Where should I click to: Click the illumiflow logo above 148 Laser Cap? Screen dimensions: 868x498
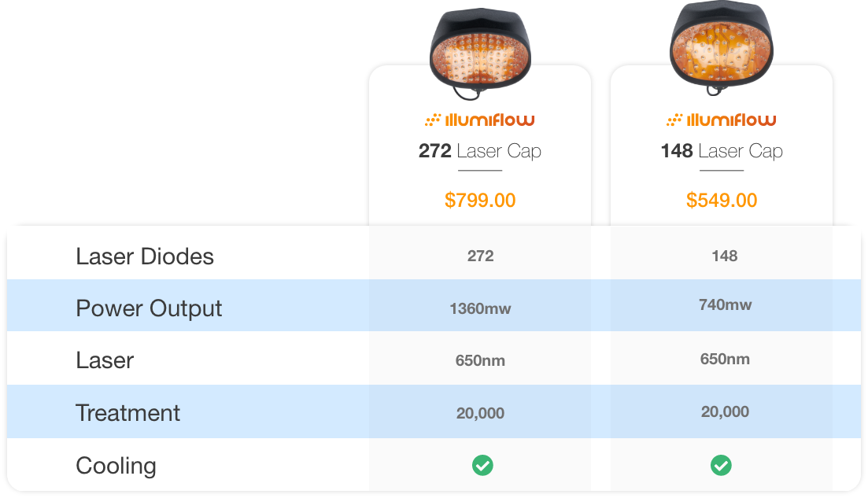[722, 120]
